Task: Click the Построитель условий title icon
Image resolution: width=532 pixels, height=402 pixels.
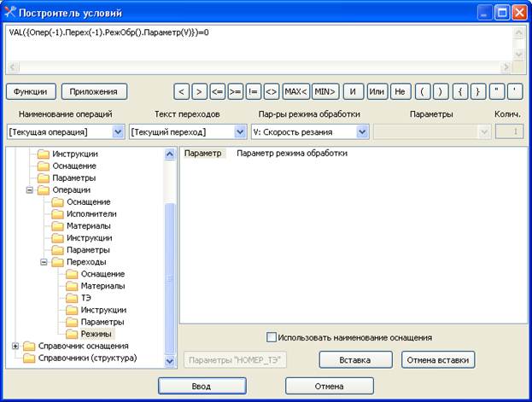Action: pos(10,12)
